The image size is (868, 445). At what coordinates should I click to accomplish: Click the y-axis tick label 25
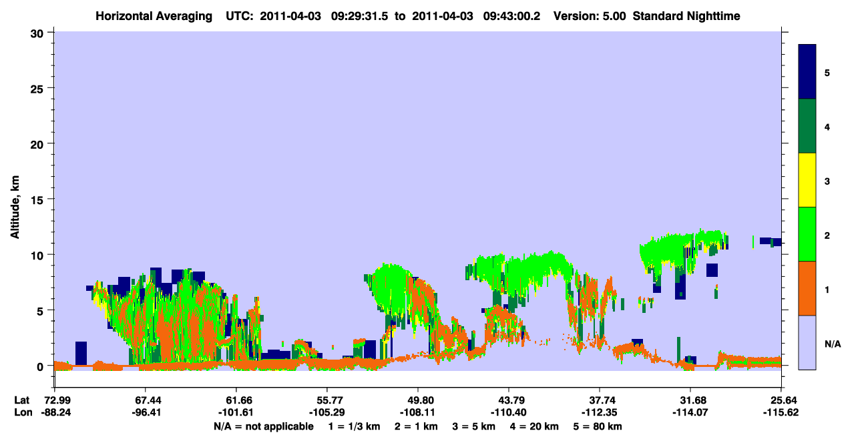coord(39,88)
